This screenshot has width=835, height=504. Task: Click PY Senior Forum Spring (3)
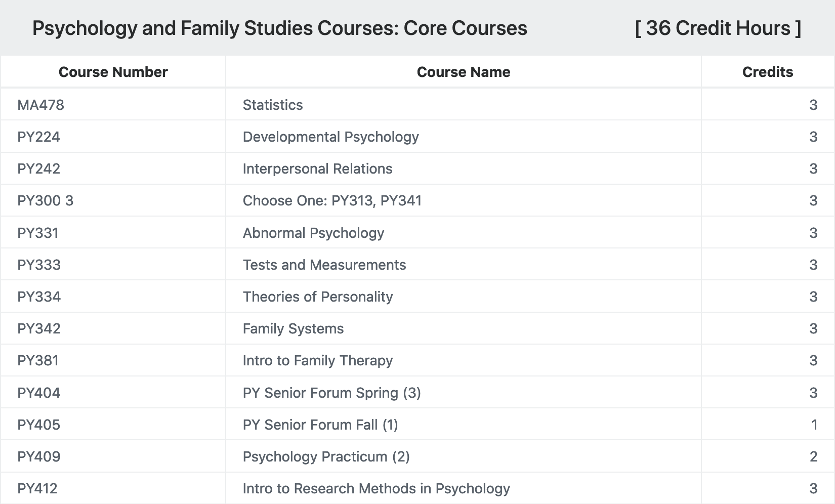[332, 393]
